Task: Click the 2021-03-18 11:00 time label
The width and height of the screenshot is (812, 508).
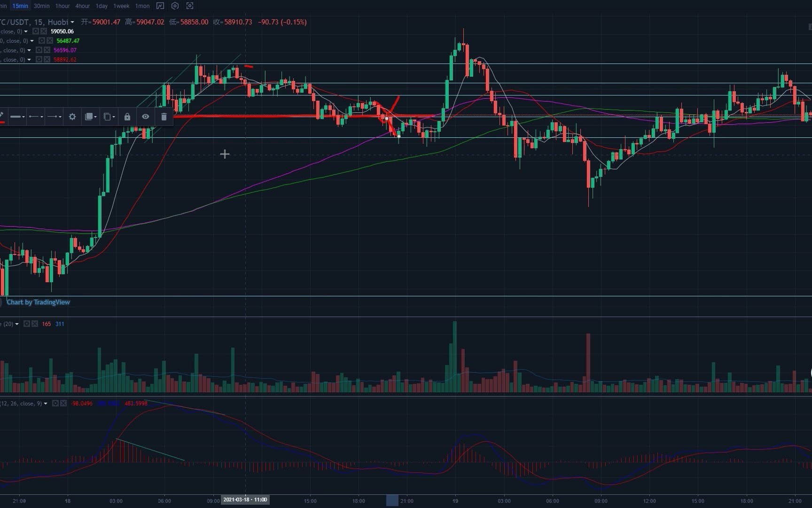Action: click(245, 500)
